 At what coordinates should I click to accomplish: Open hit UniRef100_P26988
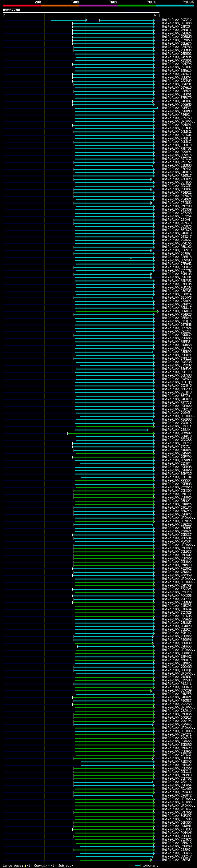177,419
